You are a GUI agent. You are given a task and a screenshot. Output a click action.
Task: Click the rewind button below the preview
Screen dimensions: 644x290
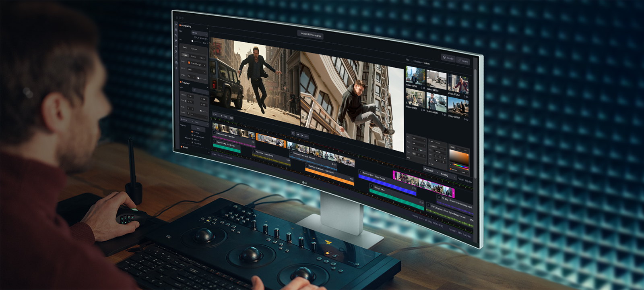click(x=298, y=135)
